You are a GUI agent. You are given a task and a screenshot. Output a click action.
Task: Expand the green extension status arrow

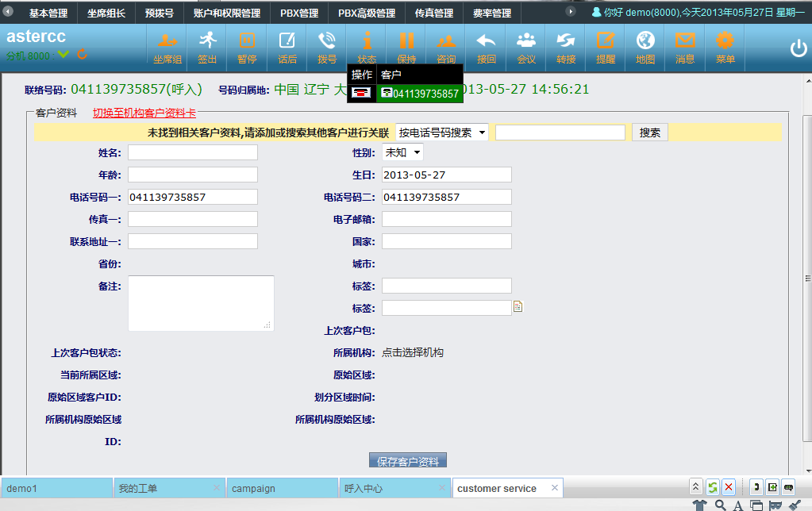click(63, 55)
